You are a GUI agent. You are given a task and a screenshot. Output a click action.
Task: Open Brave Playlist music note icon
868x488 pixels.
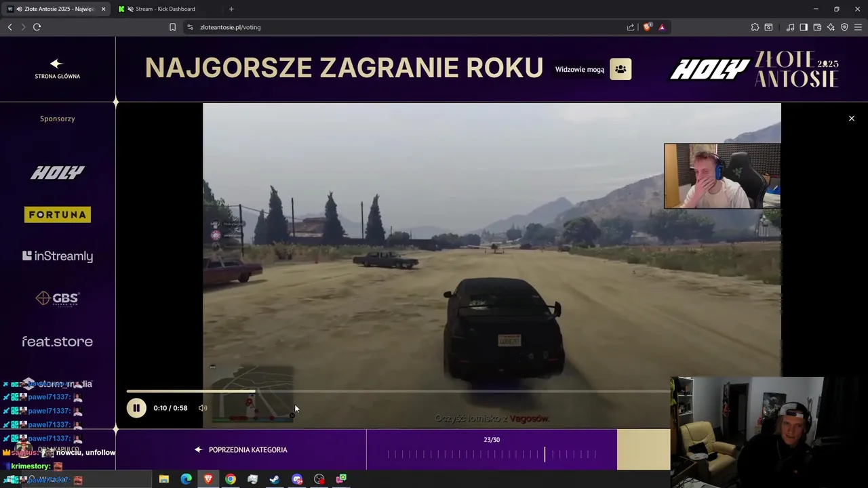[x=790, y=27]
